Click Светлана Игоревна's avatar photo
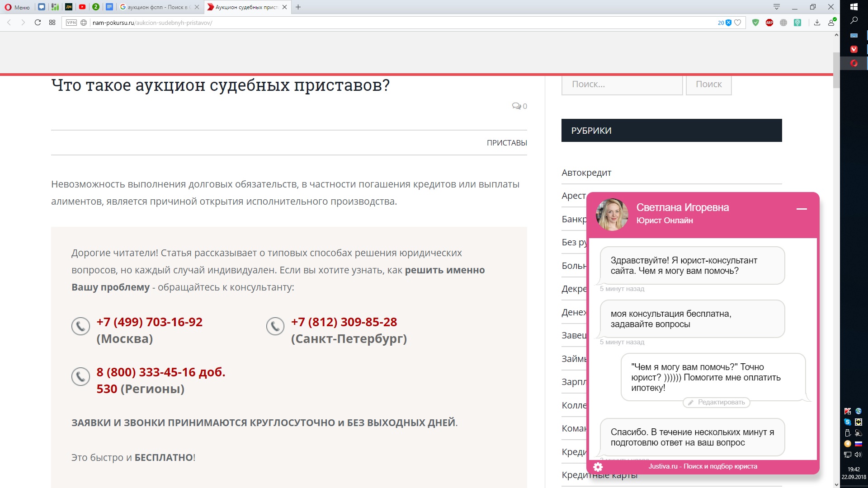 point(612,215)
